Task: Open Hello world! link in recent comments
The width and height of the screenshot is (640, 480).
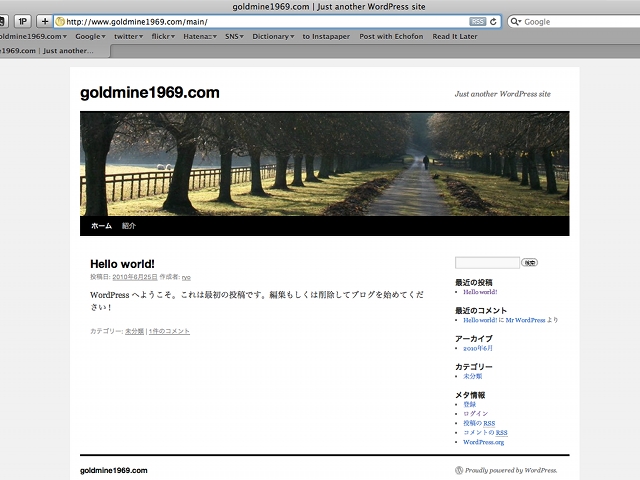Action: click(x=480, y=320)
